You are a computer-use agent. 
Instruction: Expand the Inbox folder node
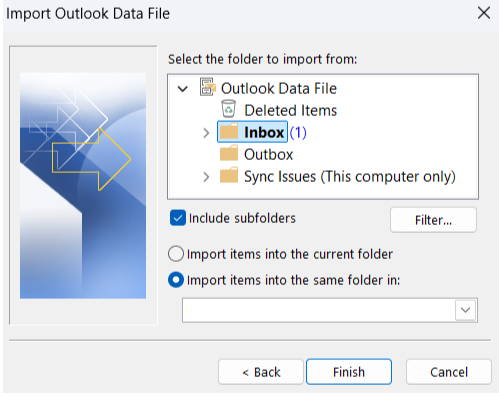click(x=206, y=133)
